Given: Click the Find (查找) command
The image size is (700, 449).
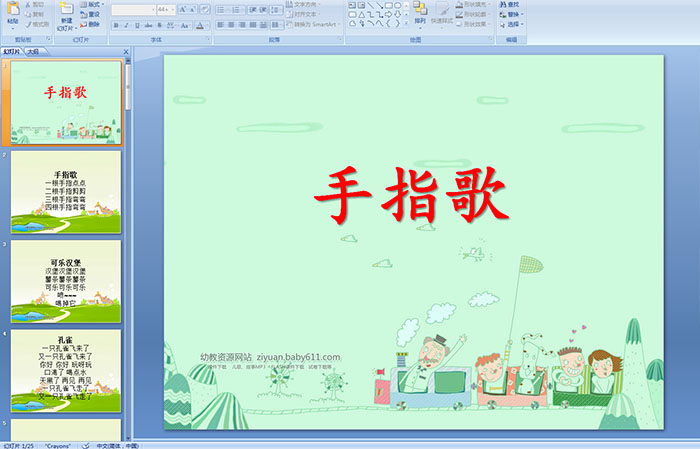Looking at the screenshot, I should (x=509, y=4).
